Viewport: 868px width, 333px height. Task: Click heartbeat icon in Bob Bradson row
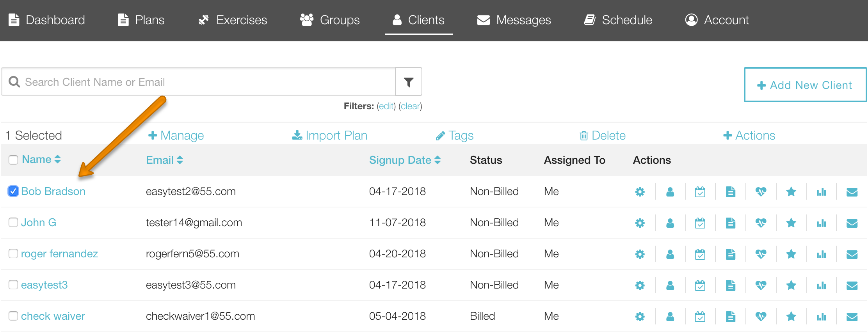(x=761, y=191)
